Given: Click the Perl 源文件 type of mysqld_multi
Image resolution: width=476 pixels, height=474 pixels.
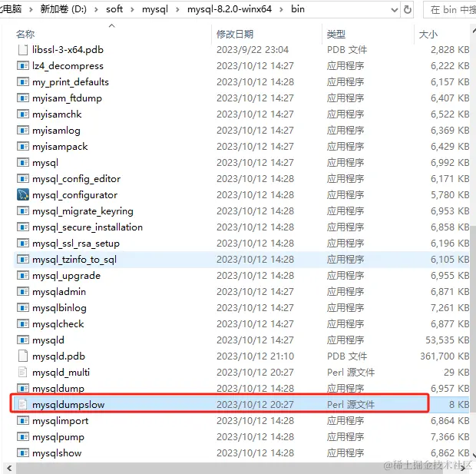Looking at the screenshot, I should (351, 373).
